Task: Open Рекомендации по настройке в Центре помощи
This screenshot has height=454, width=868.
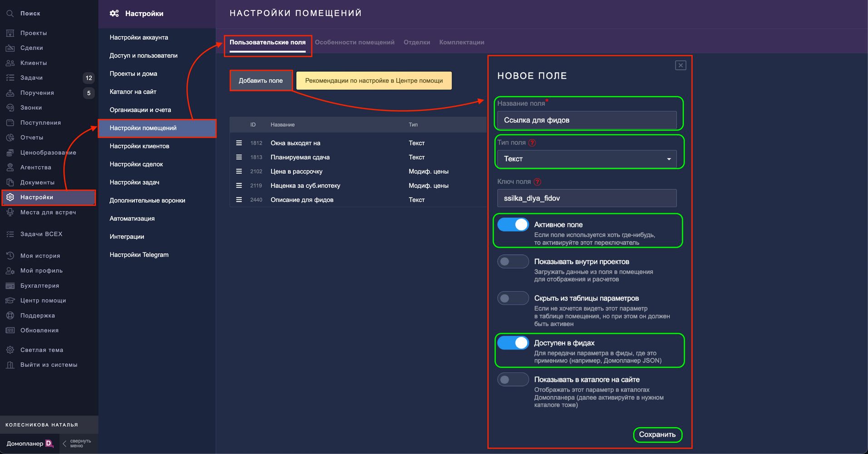Action: click(374, 81)
